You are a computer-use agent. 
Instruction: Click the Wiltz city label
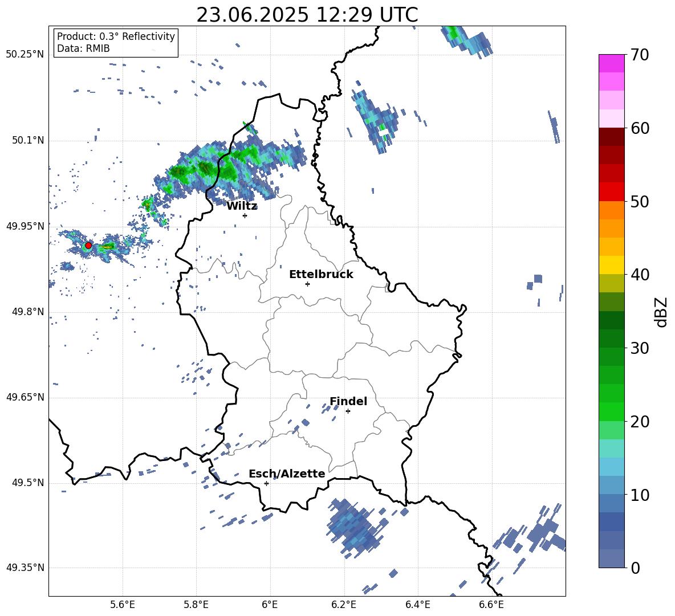[242, 206]
